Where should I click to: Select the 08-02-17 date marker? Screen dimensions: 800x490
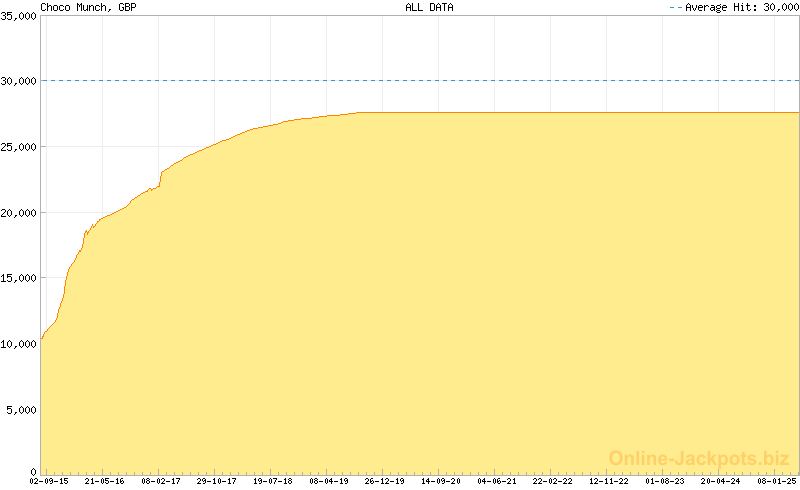[x=160, y=481]
